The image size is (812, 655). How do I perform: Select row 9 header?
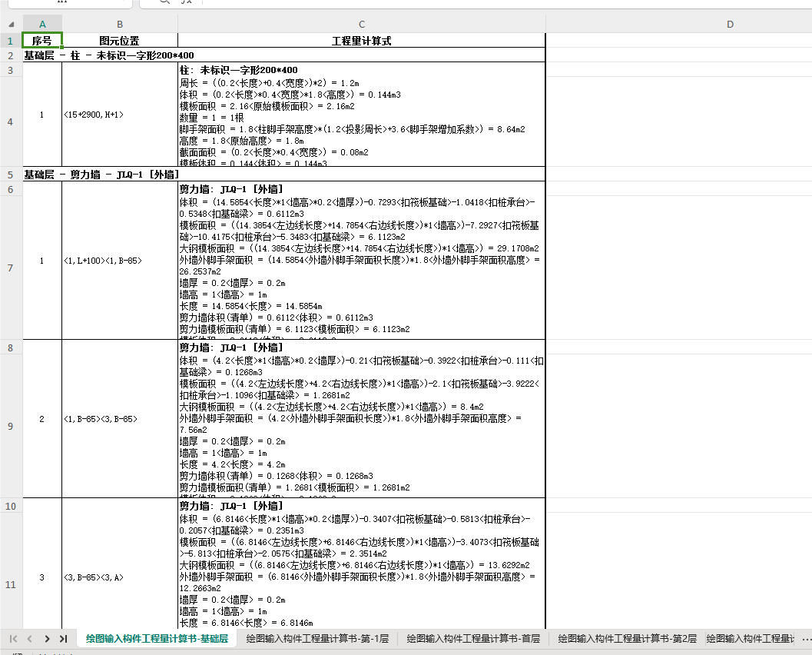(x=10, y=426)
